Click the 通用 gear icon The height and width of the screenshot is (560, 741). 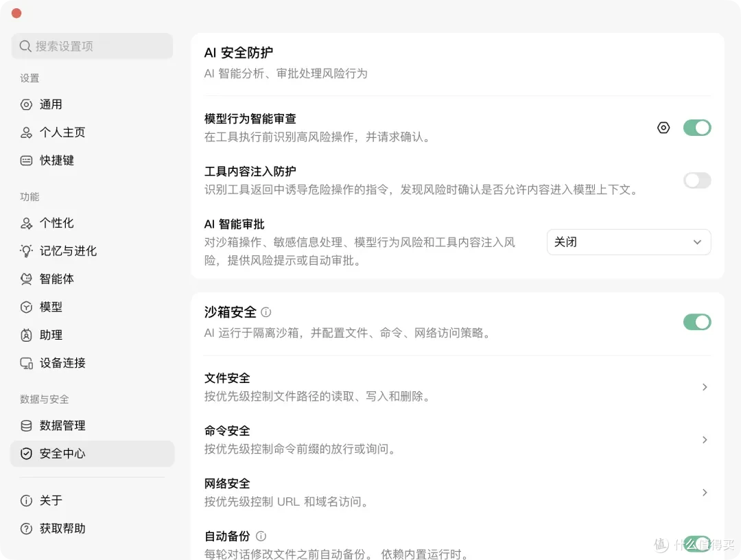coord(27,104)
